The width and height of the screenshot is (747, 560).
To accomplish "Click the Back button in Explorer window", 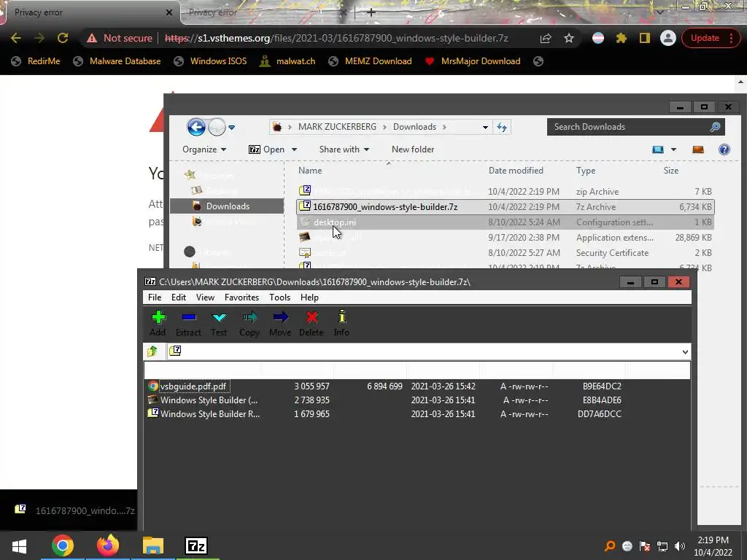I will tap(196, 127).
